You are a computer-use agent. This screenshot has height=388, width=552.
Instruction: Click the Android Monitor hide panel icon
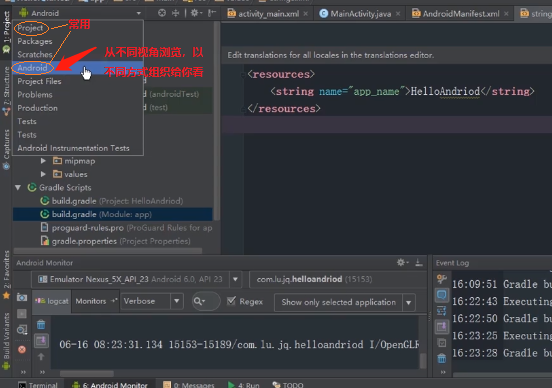[419, 262]
